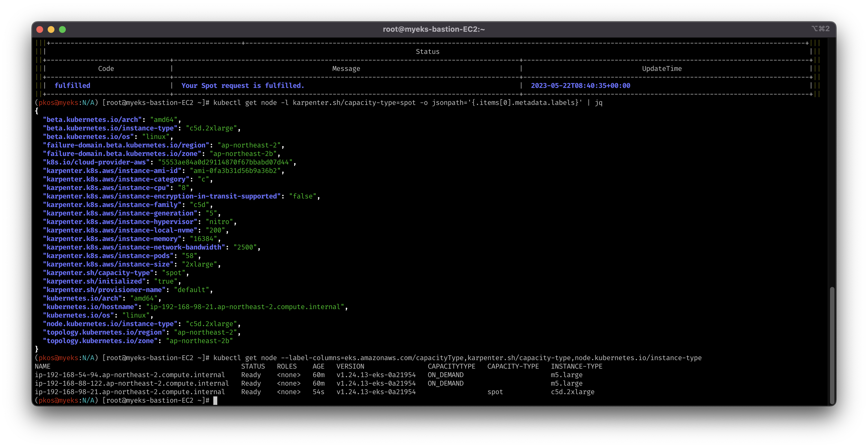Click the "kubernetes.io/arch" label key
868x448 pixels.
82,298
